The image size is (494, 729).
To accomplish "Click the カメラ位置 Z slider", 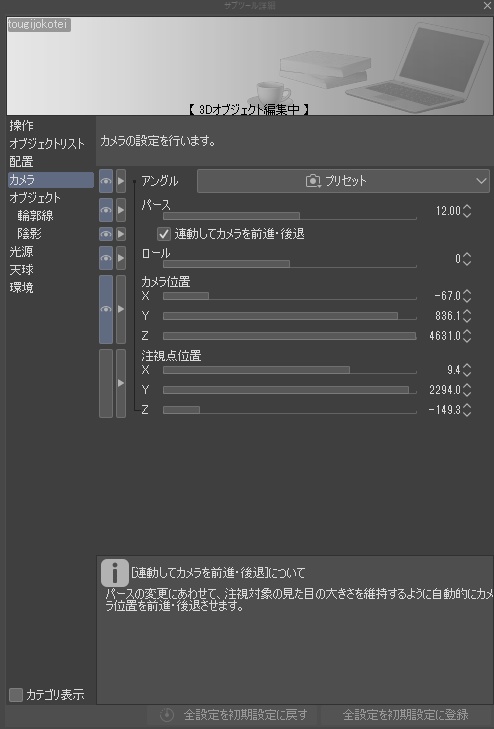I will point(290,336).
